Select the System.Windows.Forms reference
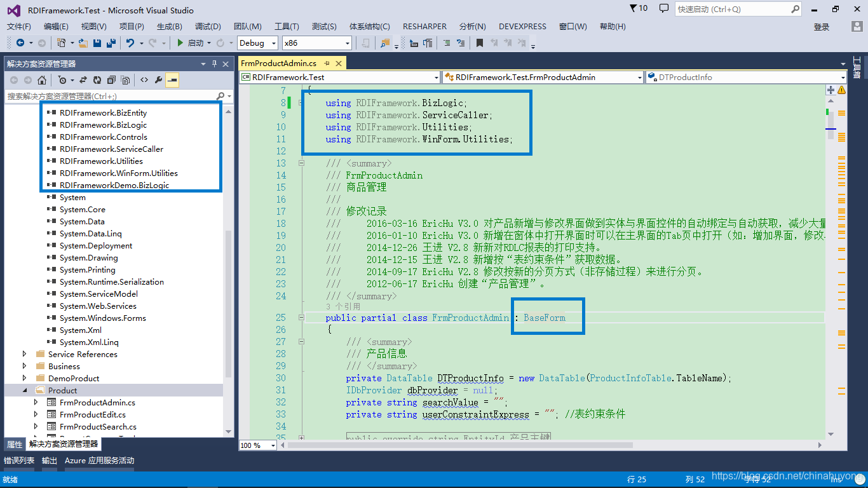Image resolution: width=868 pixels, height=488 pixels. [x=103, y=318]
